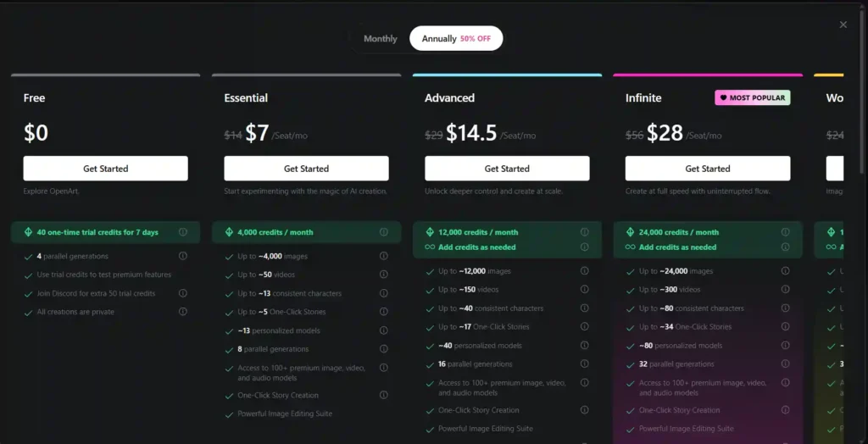Click the info icon for Up to ~50 videos
Screen dimensions: 868x444
click(384, 274)
